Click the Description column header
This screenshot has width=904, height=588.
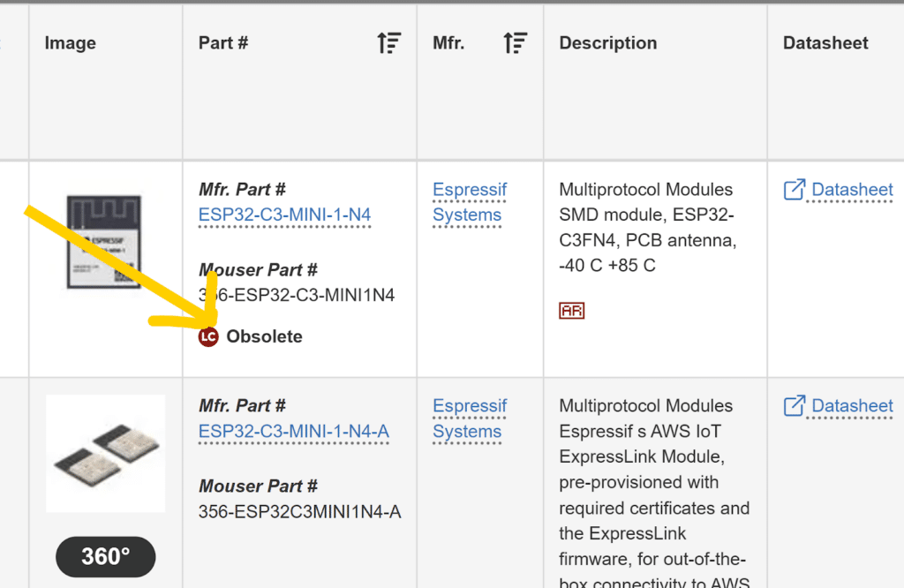pyautogui.click(x=608, y=43)
